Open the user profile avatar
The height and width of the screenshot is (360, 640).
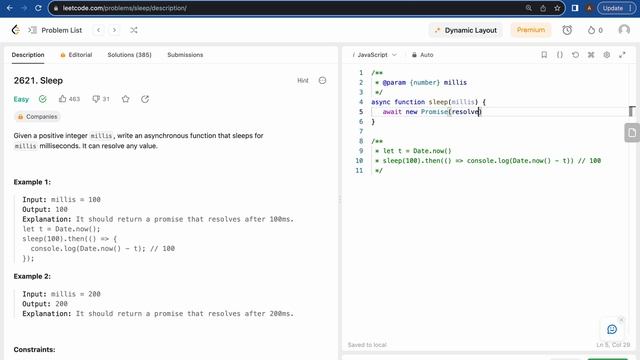(x=624, y=30)
